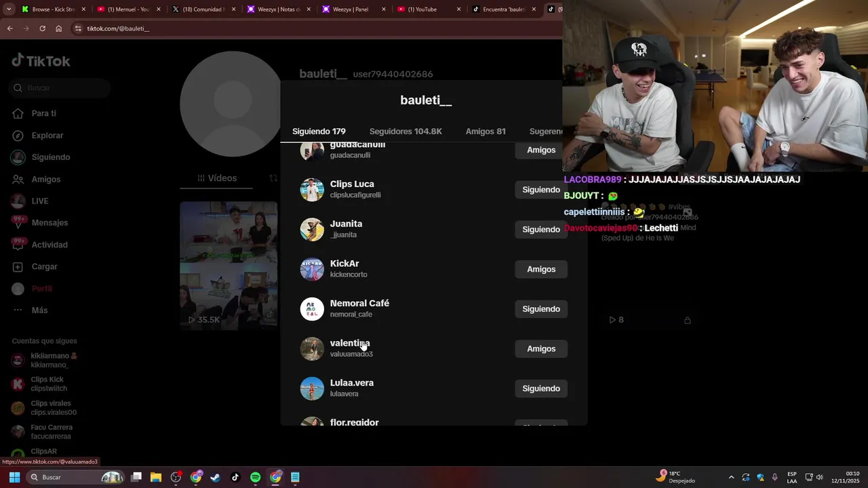Click the username clipslucafigurelli
The image size is (868, 488).
tap(355, 195)
